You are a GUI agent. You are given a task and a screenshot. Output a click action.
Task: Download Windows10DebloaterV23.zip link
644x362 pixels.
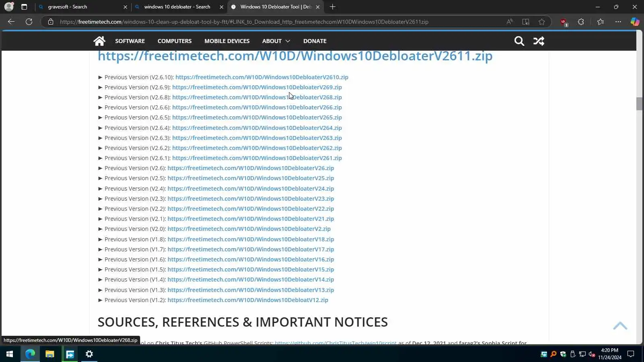(x=251, y=199)
